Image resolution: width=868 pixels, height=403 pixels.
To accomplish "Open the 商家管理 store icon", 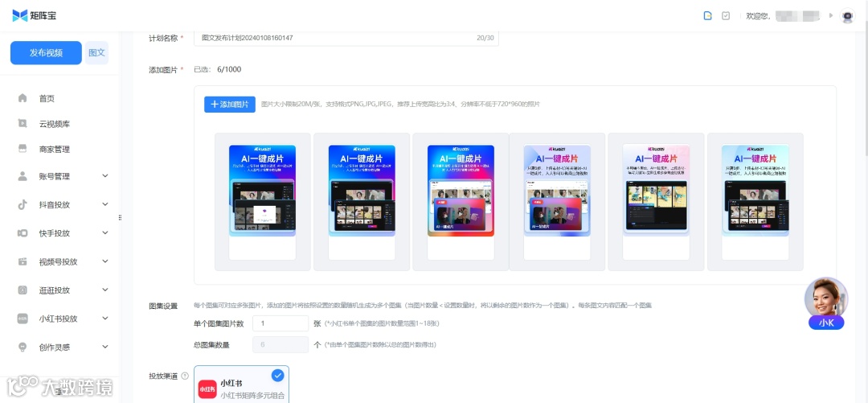I will [x=23, y=149].
